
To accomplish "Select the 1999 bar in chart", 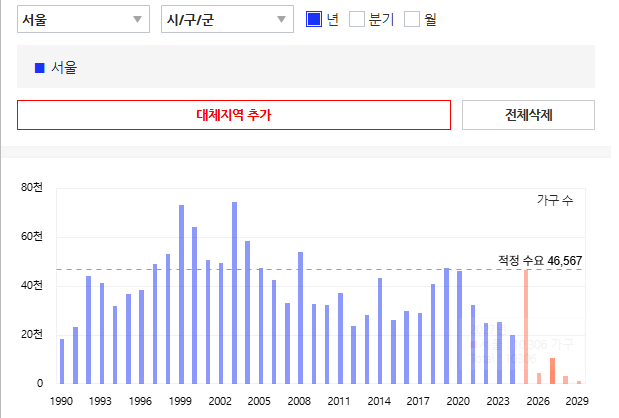I will pos(181,294).
